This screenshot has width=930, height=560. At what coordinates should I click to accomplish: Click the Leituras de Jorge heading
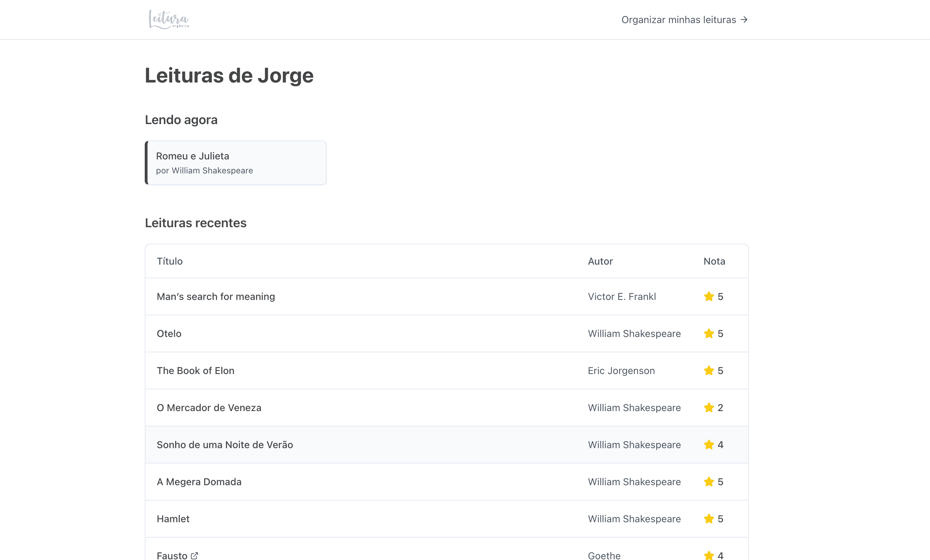click(x=229, y=75)
